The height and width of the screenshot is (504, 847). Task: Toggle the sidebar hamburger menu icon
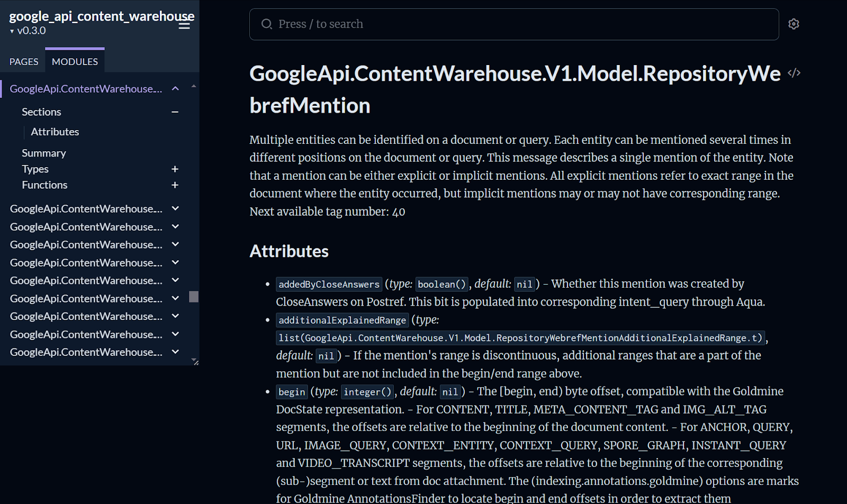pyautogui.click(x=184, y=25)
